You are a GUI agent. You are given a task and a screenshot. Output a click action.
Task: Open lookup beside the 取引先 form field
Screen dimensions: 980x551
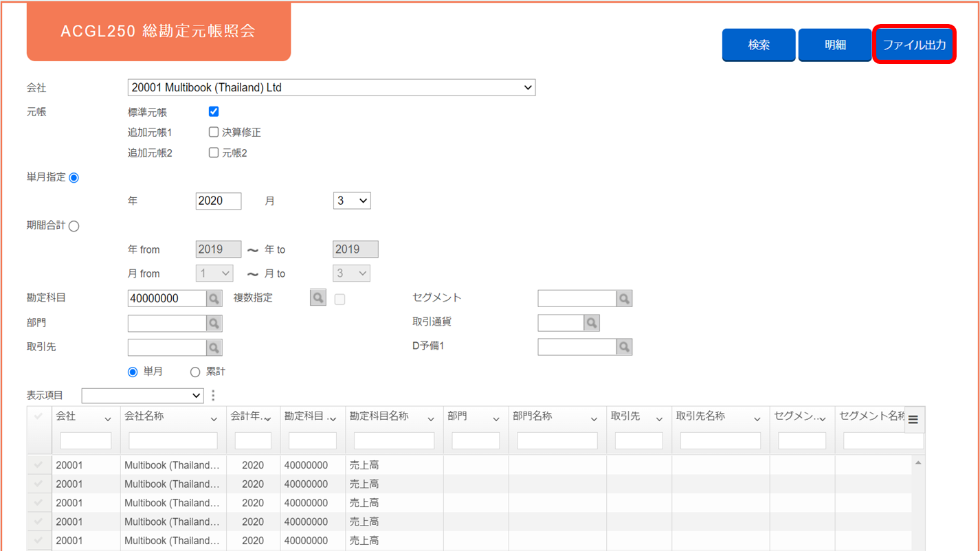pyautogui.click(x=214, y=348)
